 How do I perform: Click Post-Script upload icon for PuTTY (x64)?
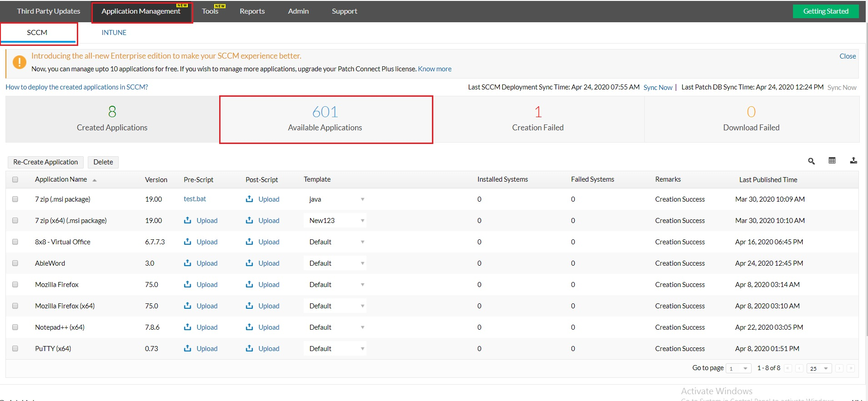[249, 348]
